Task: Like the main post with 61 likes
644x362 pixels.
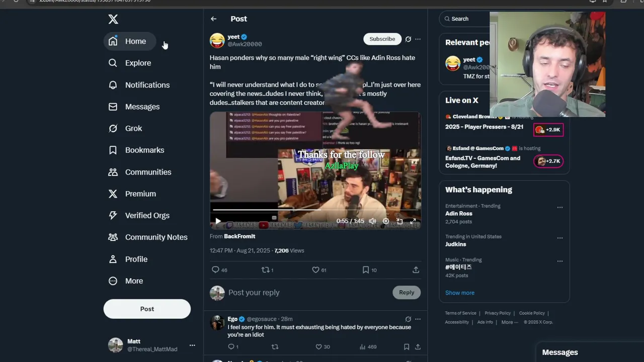Action: point(315,270)
